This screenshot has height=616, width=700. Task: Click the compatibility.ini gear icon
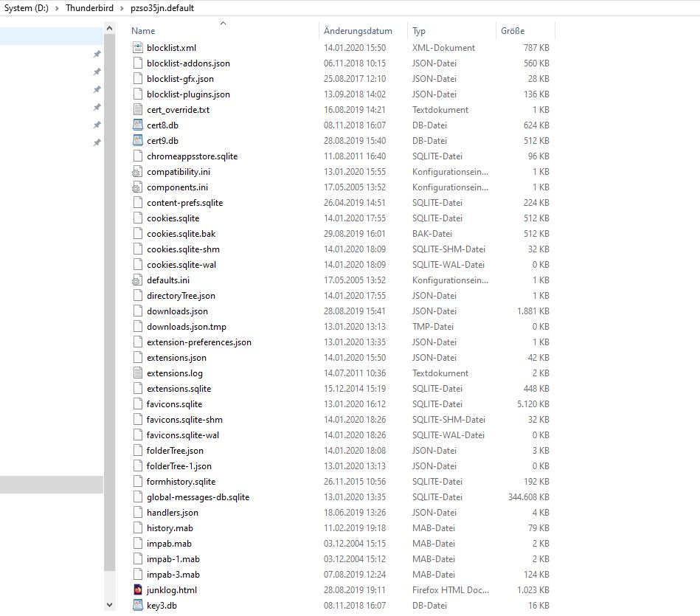click(x=137, y=172)
